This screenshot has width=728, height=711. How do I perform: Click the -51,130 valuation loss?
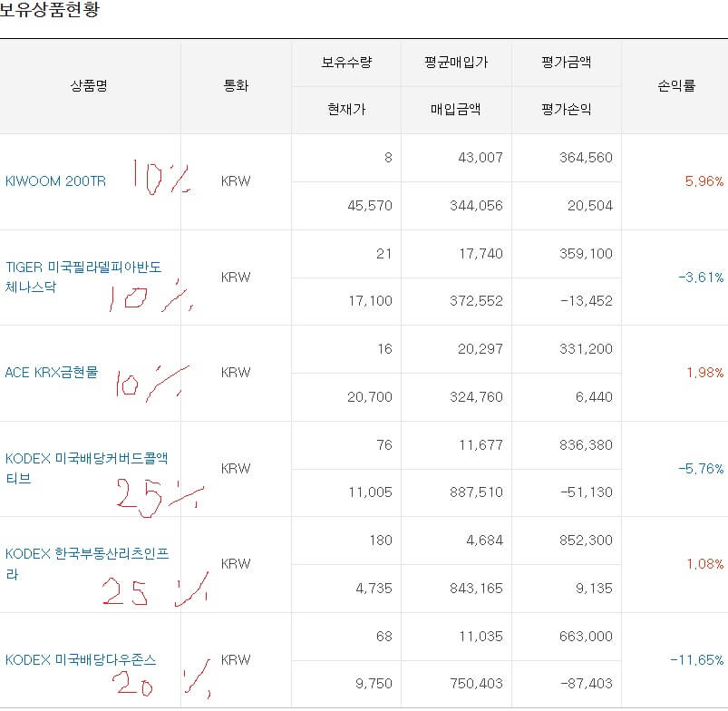[x=587, y=492]
